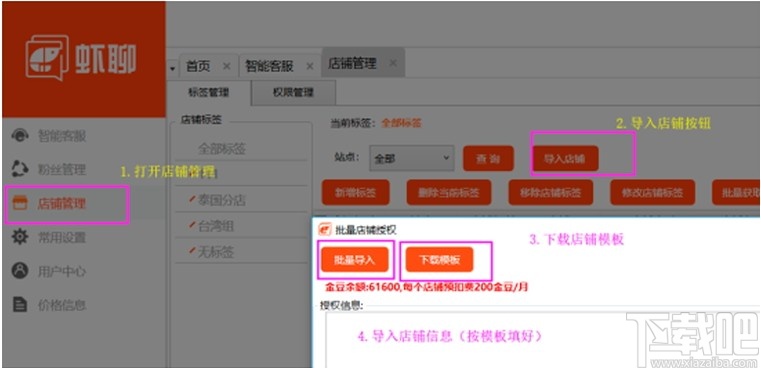Click the 移除店铺标签 button

pos(551,192)
